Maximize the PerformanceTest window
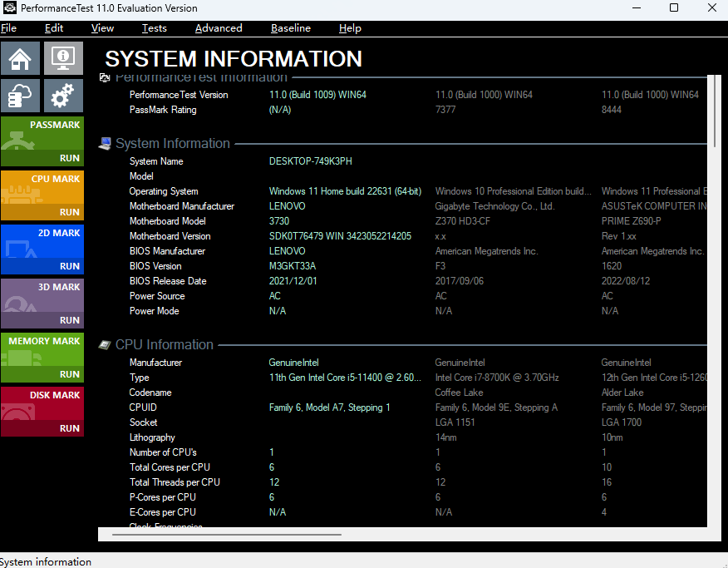 click(674, 7)
